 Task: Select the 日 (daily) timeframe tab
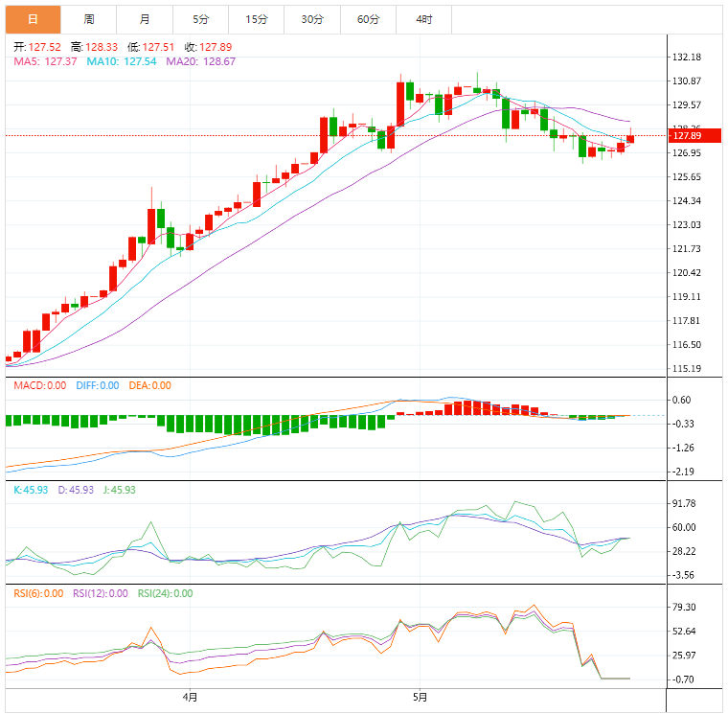33,19
